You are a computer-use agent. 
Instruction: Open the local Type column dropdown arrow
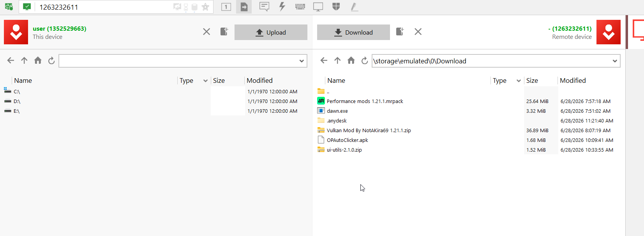205,81
